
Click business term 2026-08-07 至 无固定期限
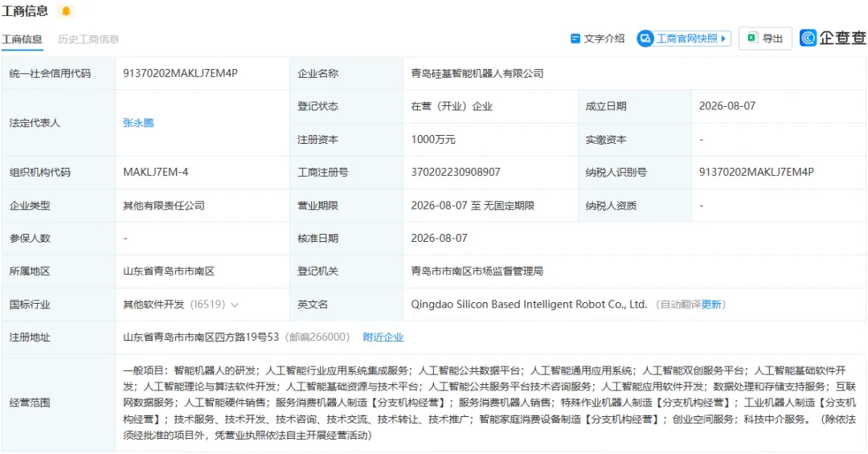pos(473,206)
